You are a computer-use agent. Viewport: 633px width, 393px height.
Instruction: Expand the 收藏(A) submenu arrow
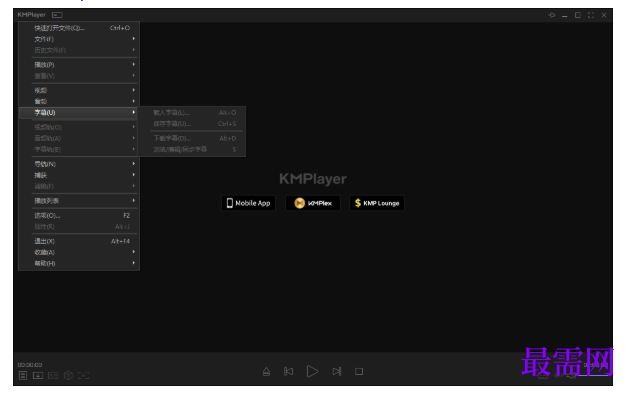pos(134,252)
